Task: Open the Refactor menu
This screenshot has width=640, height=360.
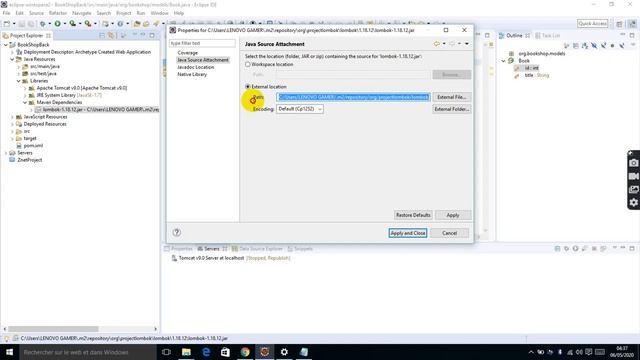Action: point(58,13)
